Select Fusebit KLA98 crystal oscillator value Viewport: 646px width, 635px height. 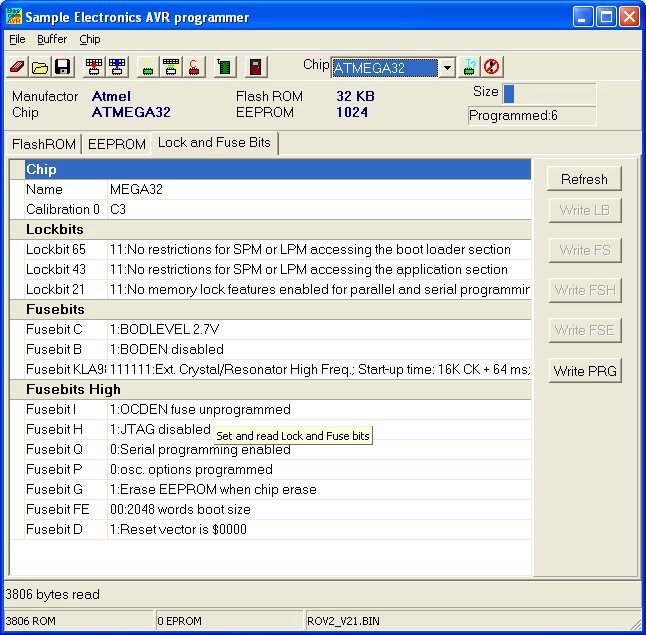click(319, 369)
